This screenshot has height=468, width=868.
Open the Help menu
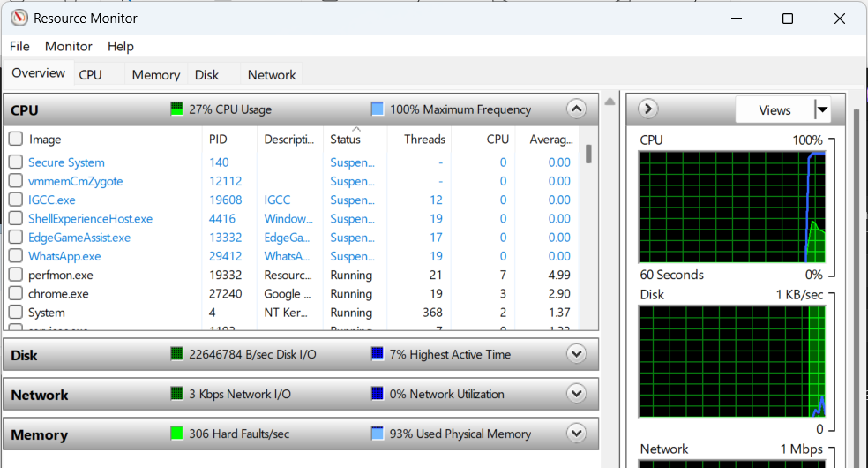pos(121,46)
